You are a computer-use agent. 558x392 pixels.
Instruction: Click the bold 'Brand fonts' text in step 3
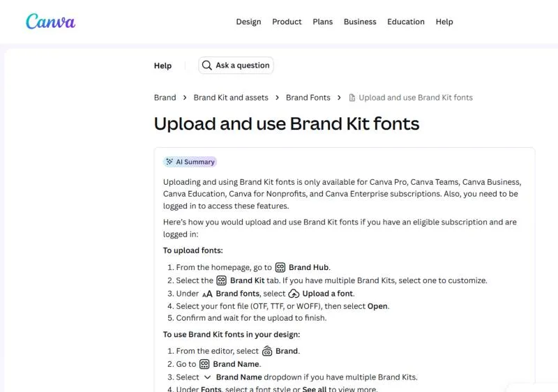(237, 294)
